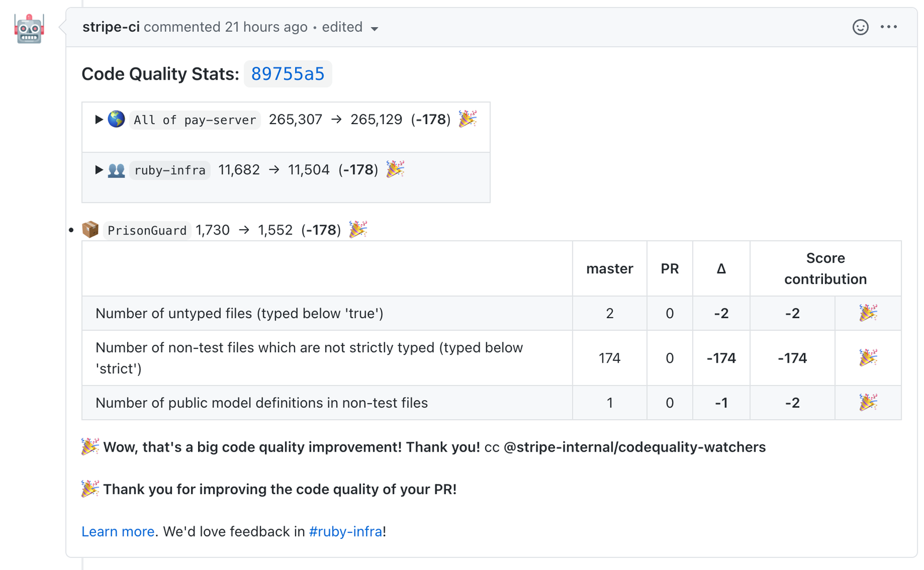Click the Learn more link
The height and width of the screenshot is (570, 924).
[117, 531]
